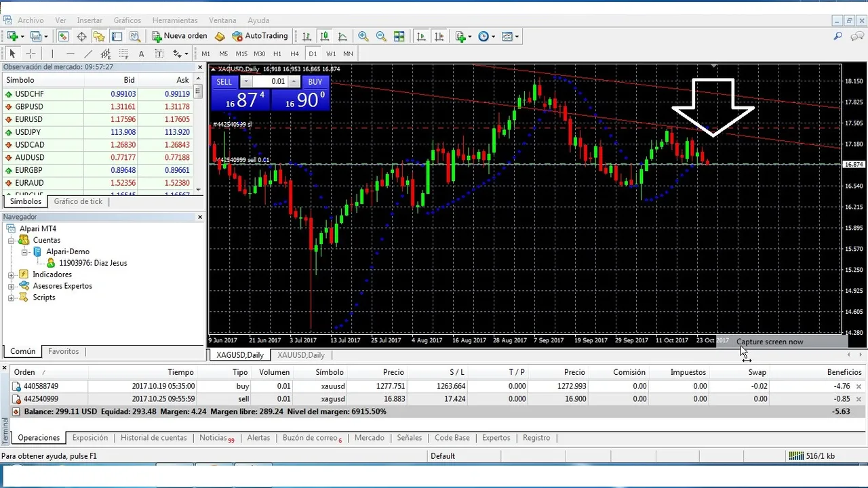Open indicators list dropdown icon

tap(464, 36)
